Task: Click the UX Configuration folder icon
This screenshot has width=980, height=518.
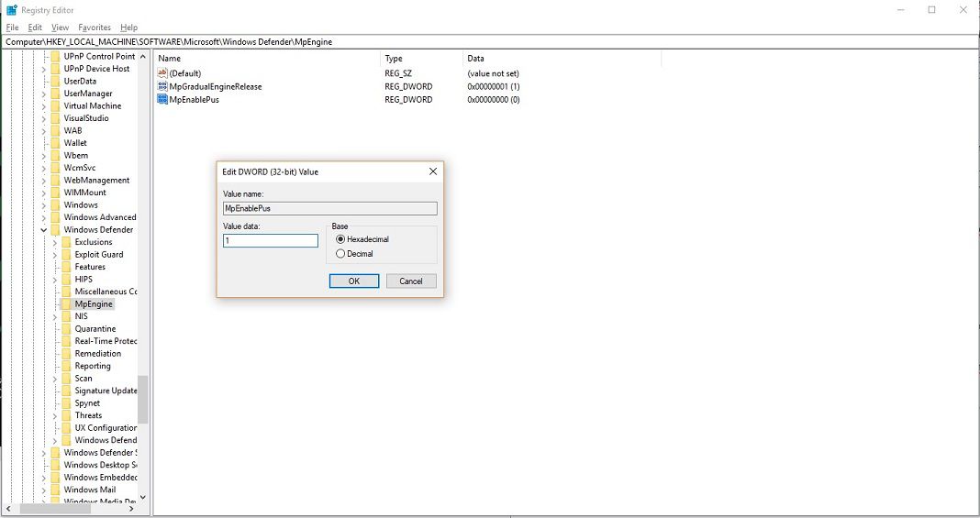Action: point(67,427)
